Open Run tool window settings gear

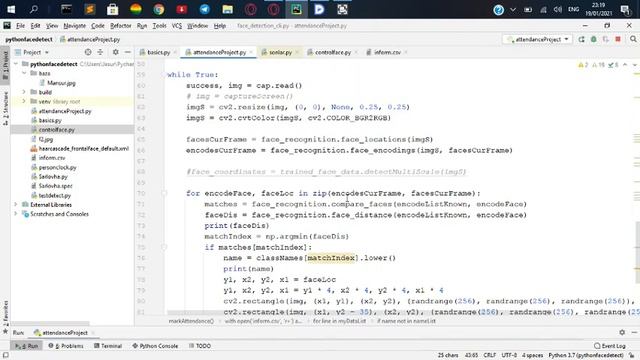(622, 333)
